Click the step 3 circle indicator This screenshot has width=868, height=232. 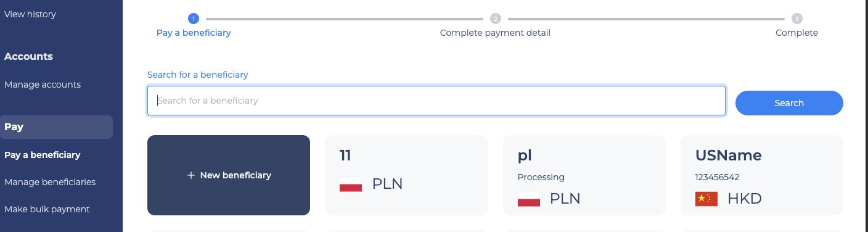click(x=797, y=19)
